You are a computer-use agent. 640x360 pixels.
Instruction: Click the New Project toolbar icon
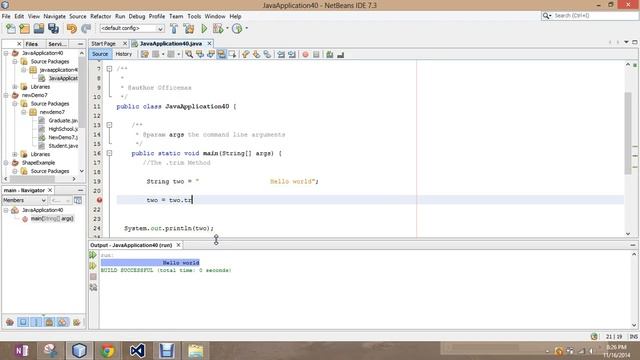coord(24,29)
